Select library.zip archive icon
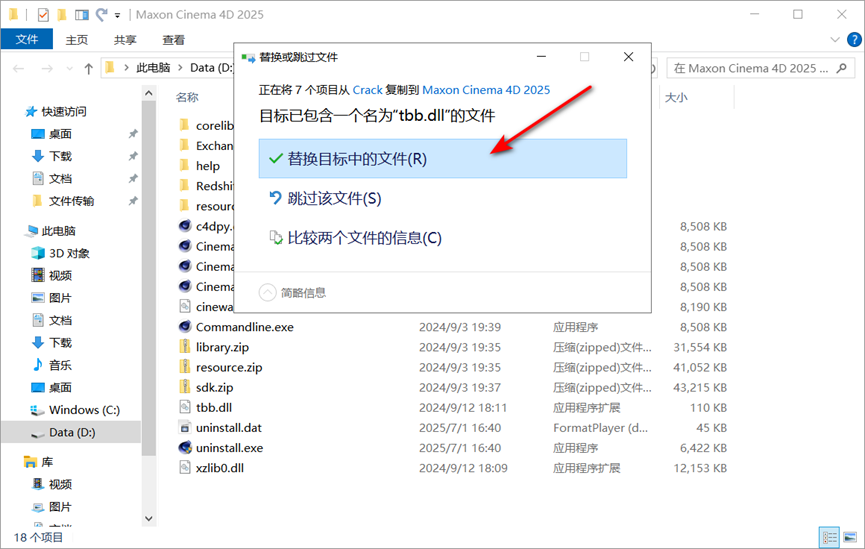 point(185,347)
